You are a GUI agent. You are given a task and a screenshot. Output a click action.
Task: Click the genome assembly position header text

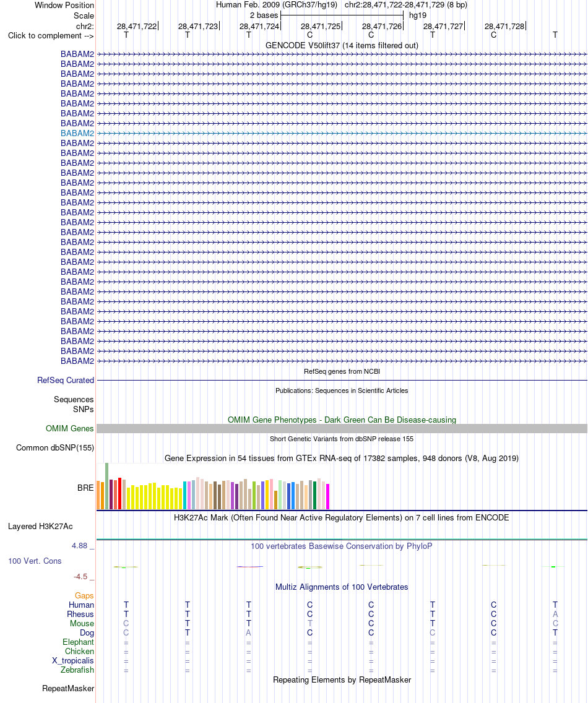click(x=342, y=5)
